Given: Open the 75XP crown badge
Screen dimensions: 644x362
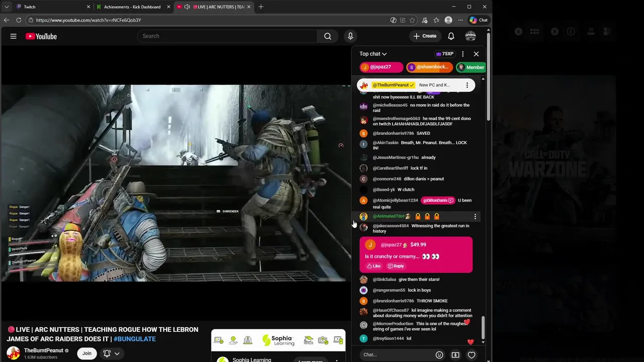Looking at the screenshot, I should click(x=445, y=54).
